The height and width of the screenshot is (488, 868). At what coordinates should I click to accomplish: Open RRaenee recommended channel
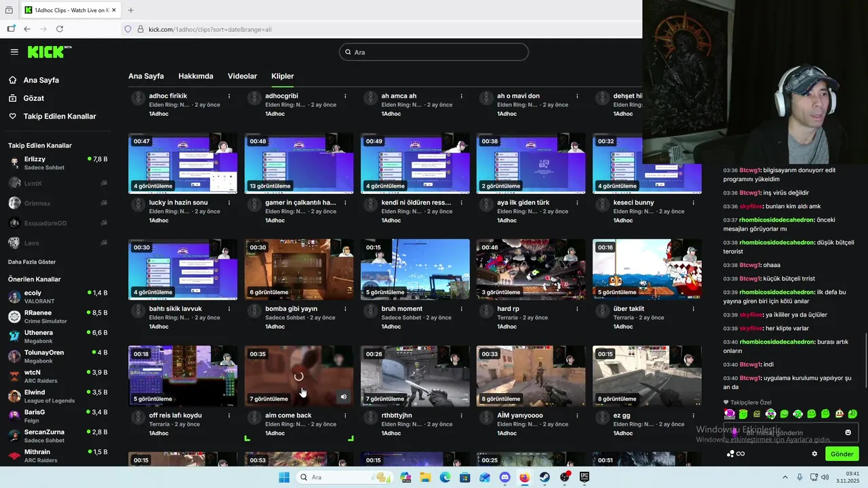click(x=58, y=317)
